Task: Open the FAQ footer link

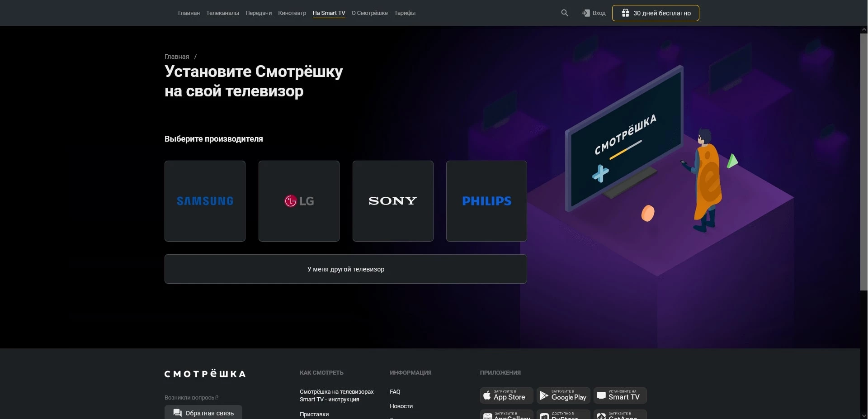Action: click(x=395, y=392)
